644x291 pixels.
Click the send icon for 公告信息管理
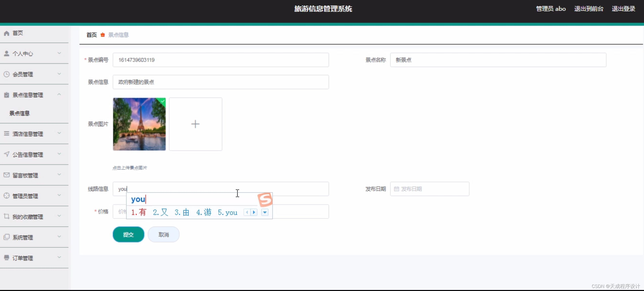click(6, 154)
